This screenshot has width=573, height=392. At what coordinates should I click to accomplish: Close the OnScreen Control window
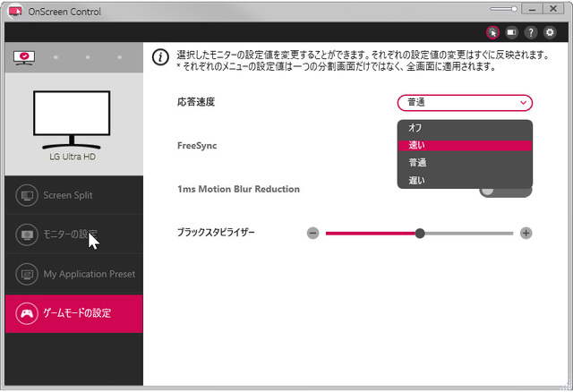click(x=553, y=9)
